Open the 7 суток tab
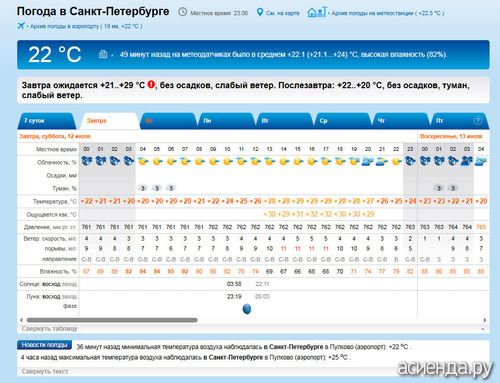 click(46, 121)
